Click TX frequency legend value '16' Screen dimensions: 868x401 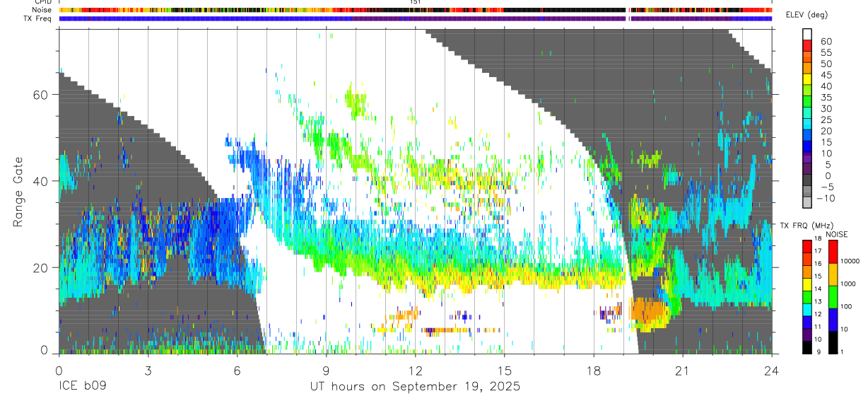[819, 265]
